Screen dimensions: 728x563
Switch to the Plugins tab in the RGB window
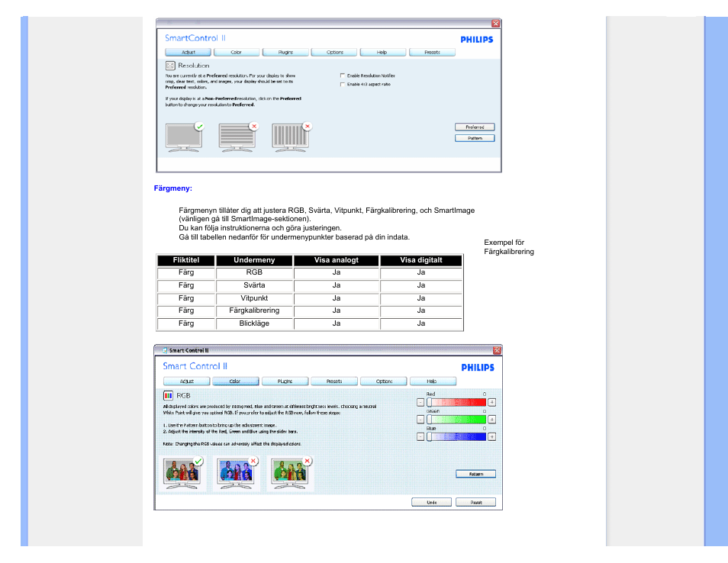[x=285, y=381]
